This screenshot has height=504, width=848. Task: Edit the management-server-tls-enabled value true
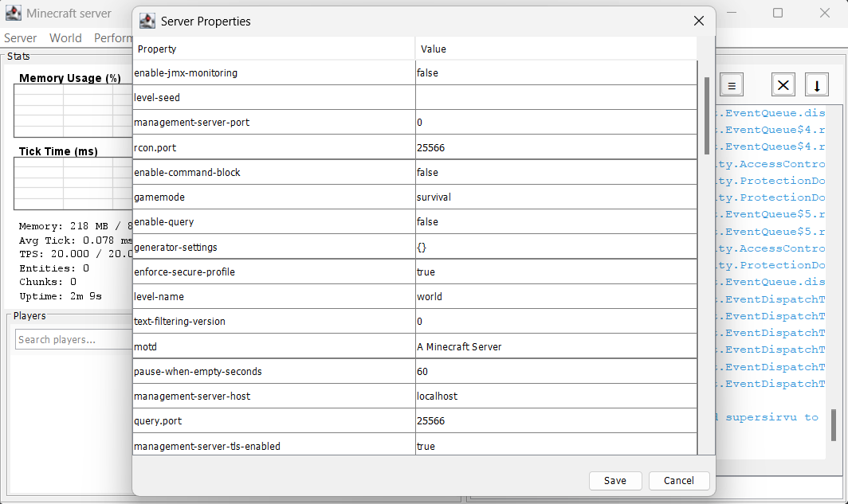556,444
